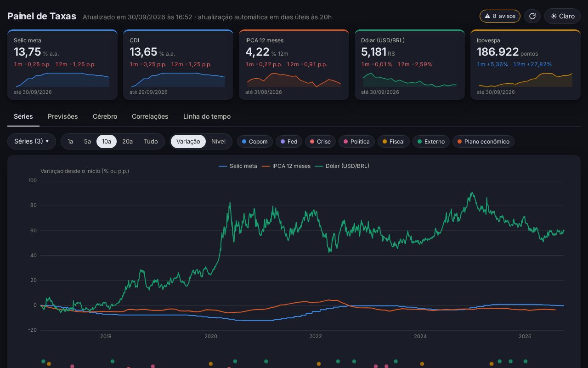The width and height of the screenshot is (588, 368).
Task: Toggle the Fiscal event filter chip
Action: pyautogui.click(x=394, y=141)
